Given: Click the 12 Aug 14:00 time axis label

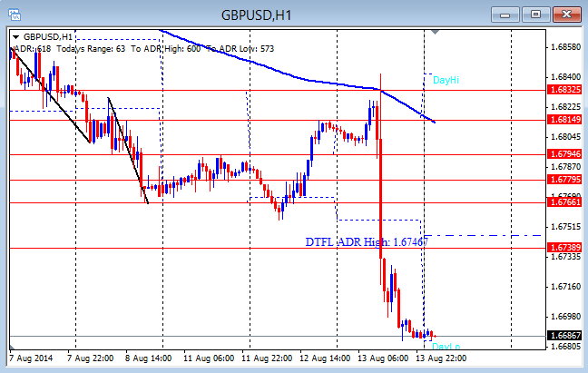Looking at the screenshot, I should 325,358.
